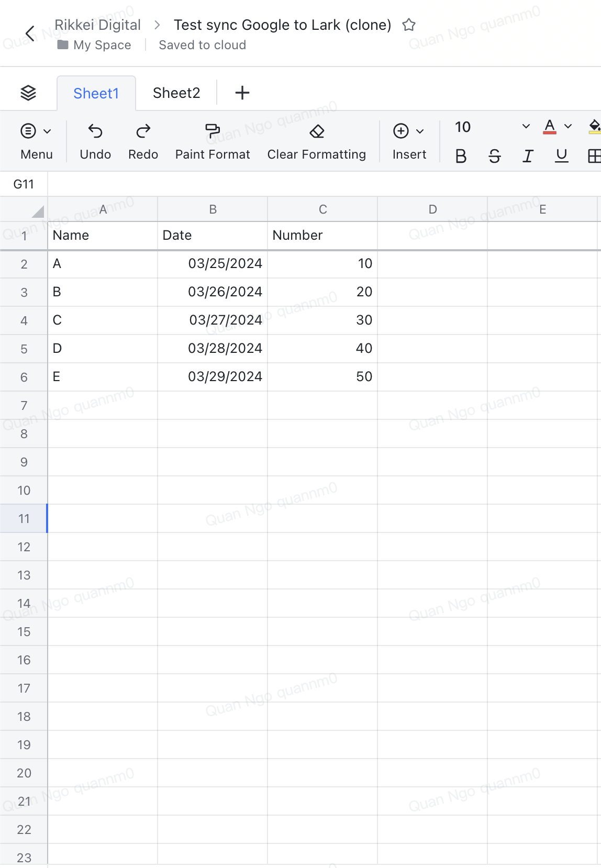Open the sheet list layers icon
This screenshot has height=868, width=601.
tap(28, 93)
